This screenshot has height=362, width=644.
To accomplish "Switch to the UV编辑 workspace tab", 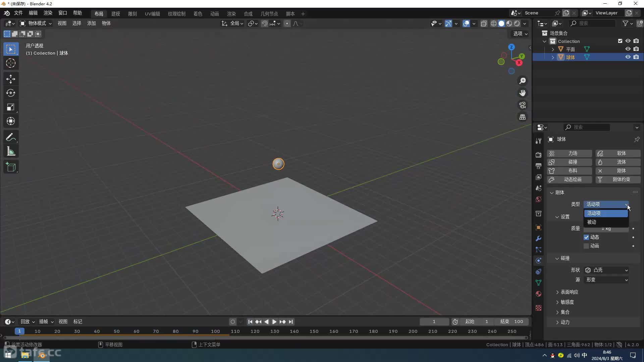I will pos(152,14).
